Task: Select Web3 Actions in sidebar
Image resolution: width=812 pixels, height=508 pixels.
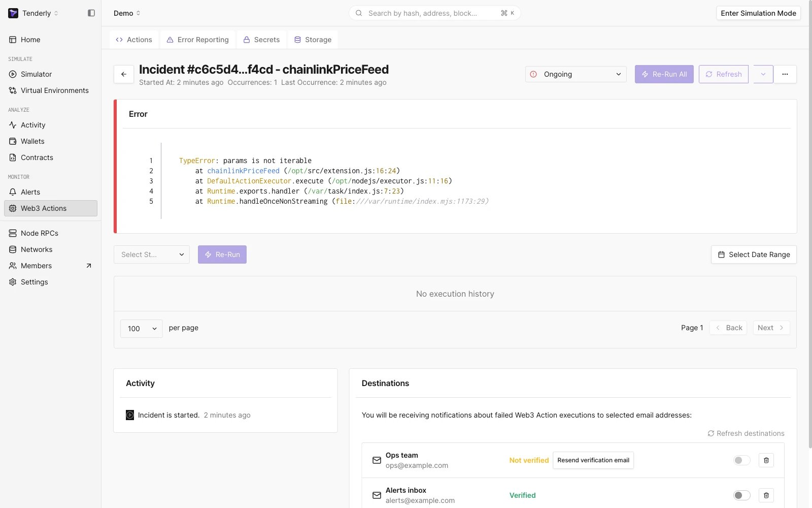Action: tap(51, 208)
